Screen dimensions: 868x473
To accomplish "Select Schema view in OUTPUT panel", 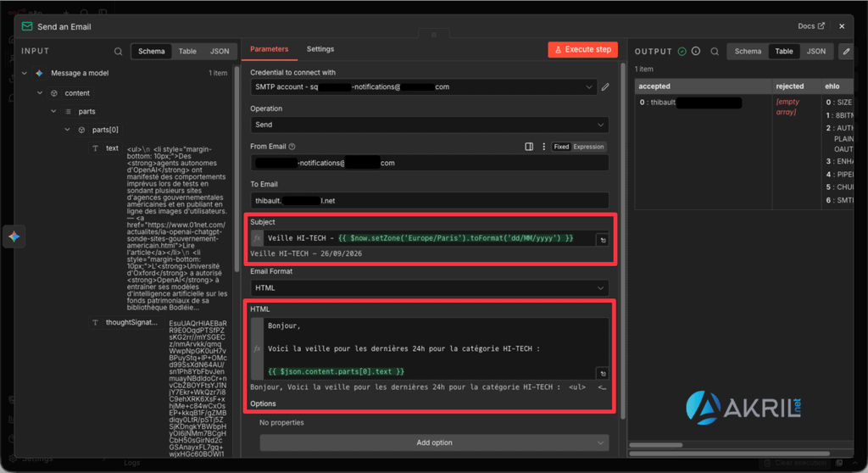I will [748, 51].
